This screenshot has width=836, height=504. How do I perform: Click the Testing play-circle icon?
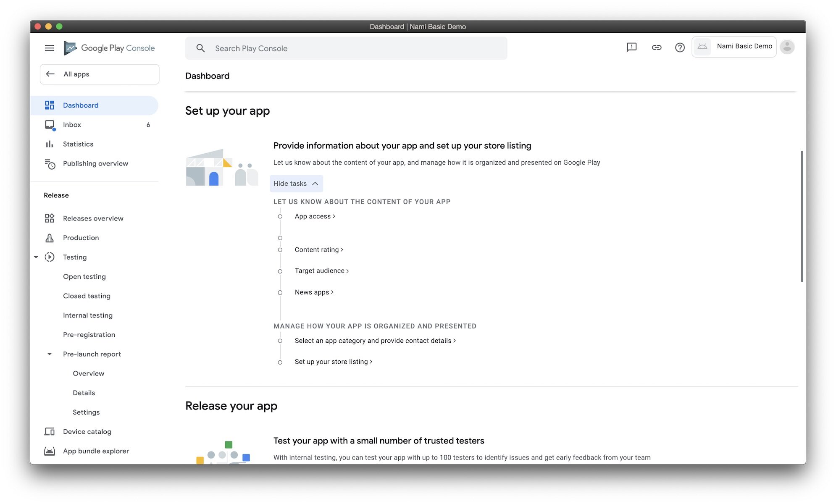(x=50, y=257)
